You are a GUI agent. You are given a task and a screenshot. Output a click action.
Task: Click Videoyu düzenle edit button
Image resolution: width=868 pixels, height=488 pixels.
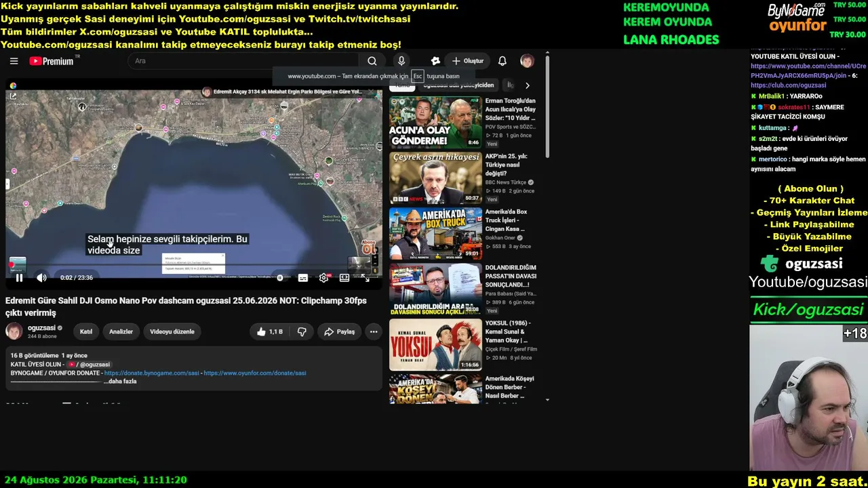[172, 331]
